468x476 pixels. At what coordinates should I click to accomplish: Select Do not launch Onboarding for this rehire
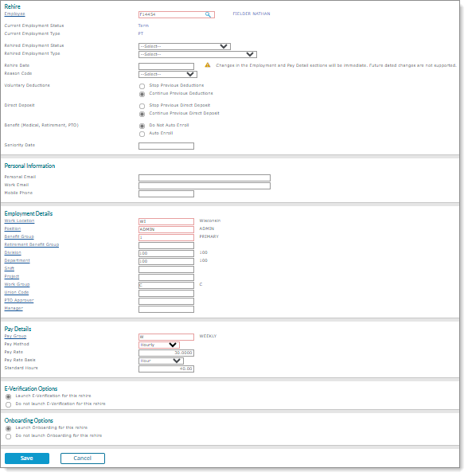click(x=9, y=436)
